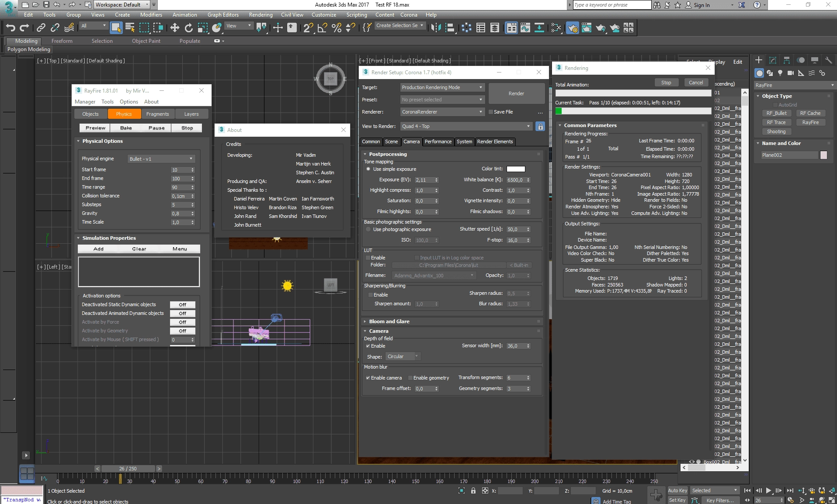Choose Rectangular Selection Region tool
837x504 pixels.
pos(144,28)
